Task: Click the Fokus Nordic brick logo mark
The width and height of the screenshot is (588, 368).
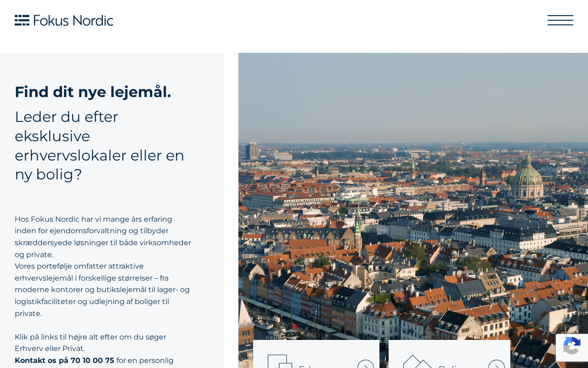Action: click(x=22, y=20)
